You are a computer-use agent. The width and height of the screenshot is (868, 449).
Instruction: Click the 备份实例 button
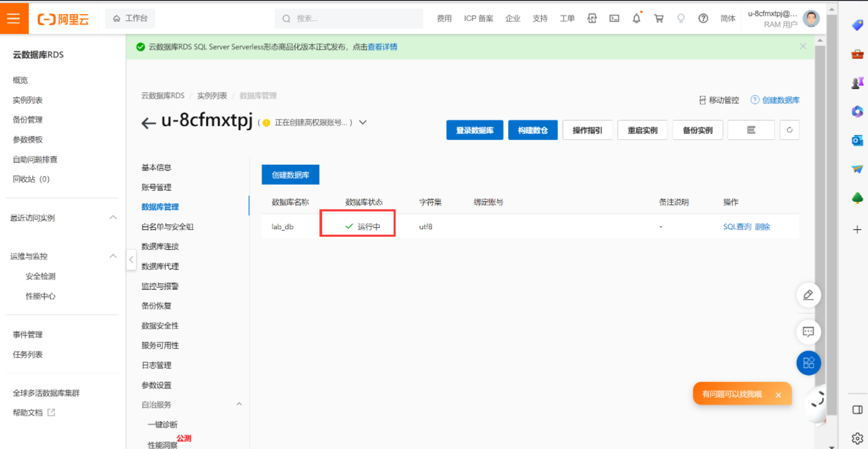[x=698, y=130]
